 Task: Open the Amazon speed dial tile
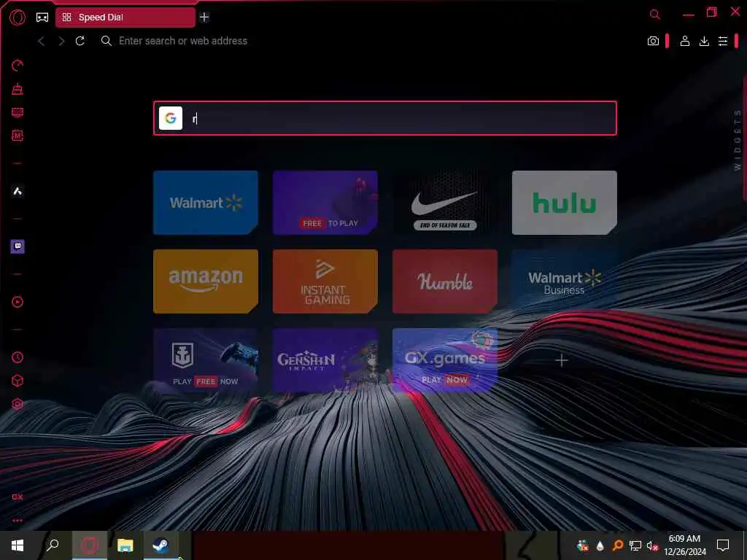point(206,281)
